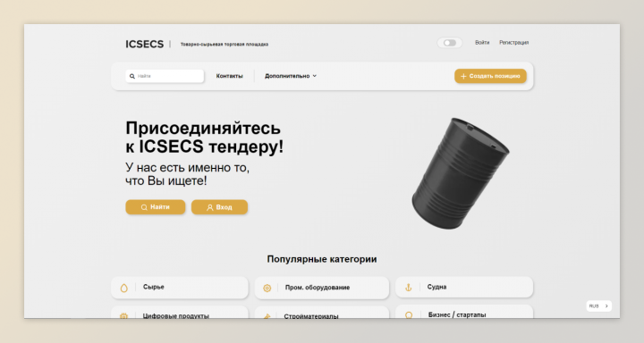
Task: Focus the Найти search input field
Action: coord(165,76)
